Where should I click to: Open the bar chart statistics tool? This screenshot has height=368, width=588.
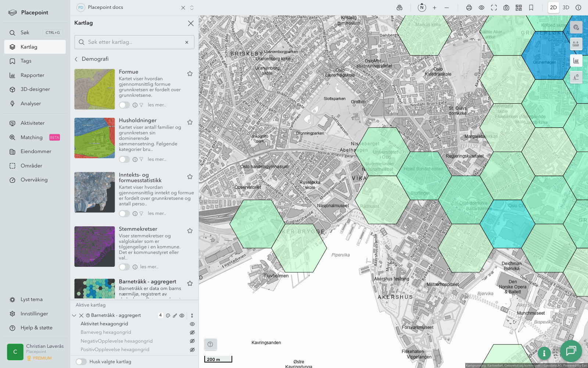576,61
